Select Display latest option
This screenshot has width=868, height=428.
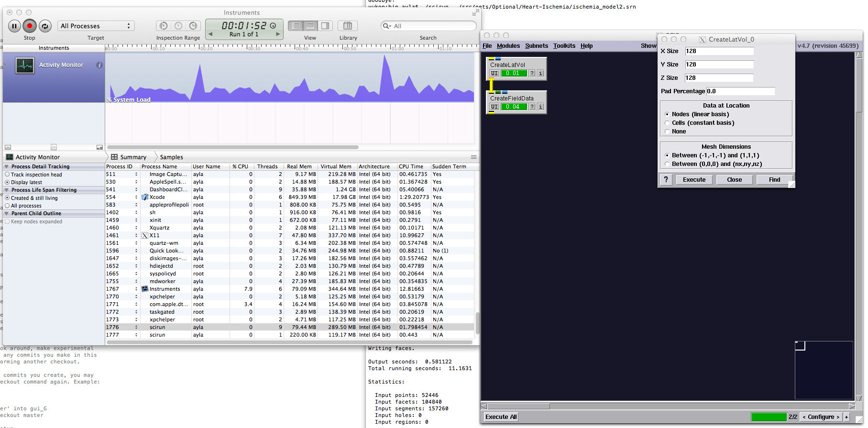7,182
